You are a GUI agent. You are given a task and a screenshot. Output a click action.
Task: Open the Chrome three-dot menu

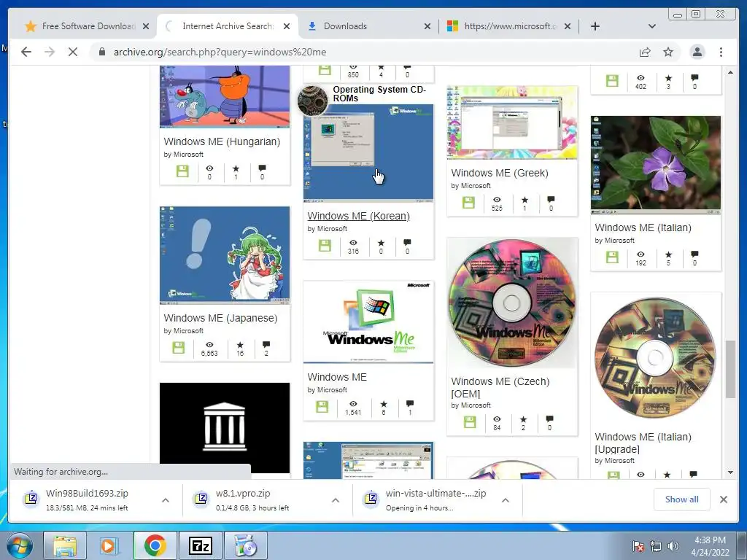coord(721,52)
